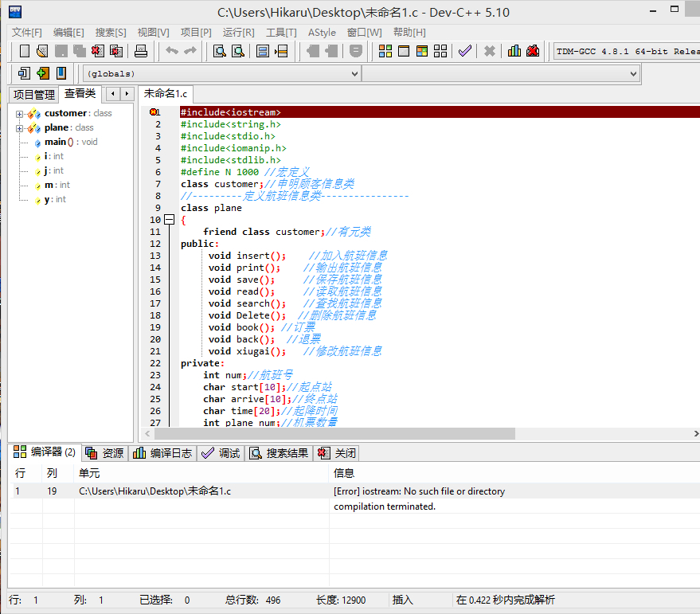Switch to the 查看类 tab
This screenshot has width=700, height=614.
(80, 93)
